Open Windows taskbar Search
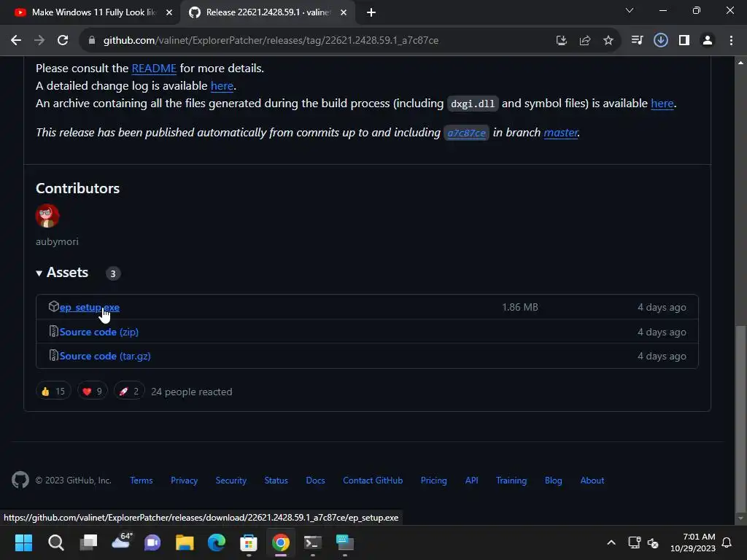This screenshot has width=747, height=560. tap(55, 542)
